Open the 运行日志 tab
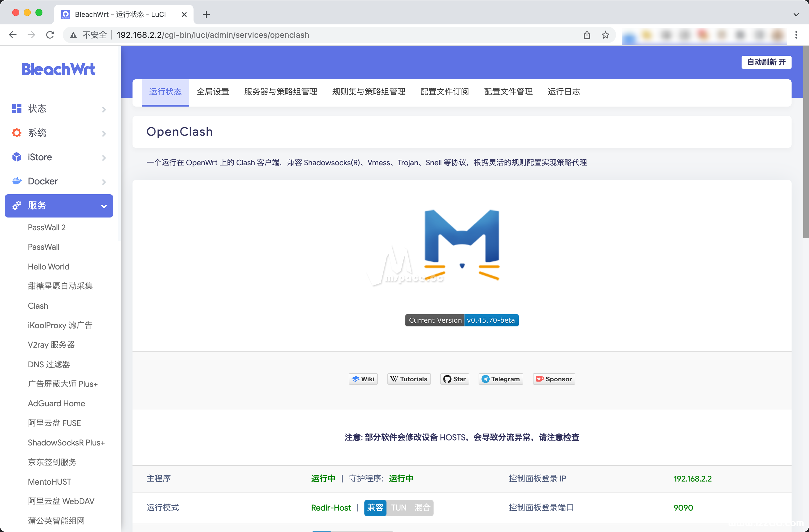 (x=563, y=92)
